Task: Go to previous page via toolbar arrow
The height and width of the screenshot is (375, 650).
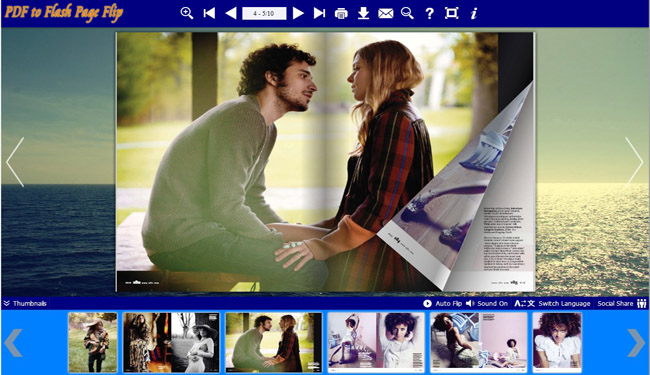Action: [231, 13]
